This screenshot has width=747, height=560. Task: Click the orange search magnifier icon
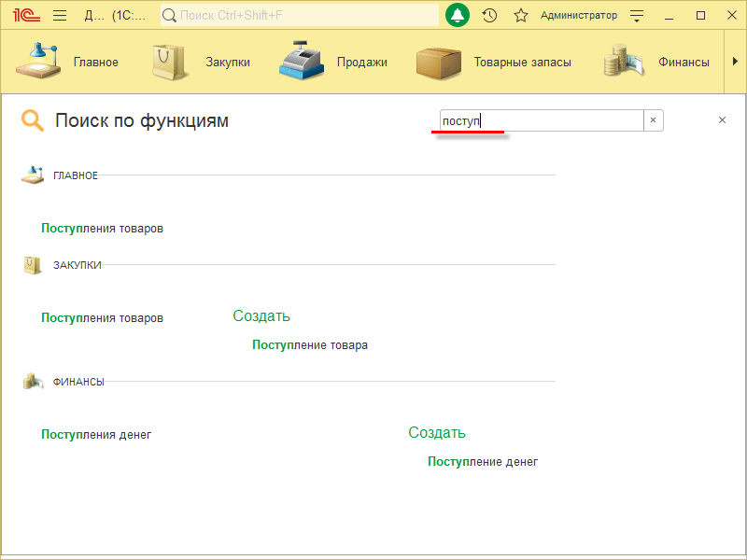(x=33, y=120)
